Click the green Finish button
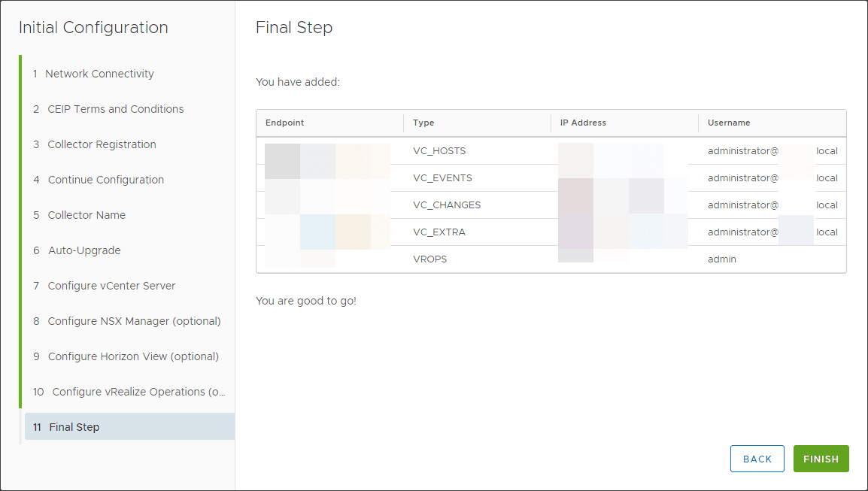Screen dimensions: 868x491 [821, 459]
